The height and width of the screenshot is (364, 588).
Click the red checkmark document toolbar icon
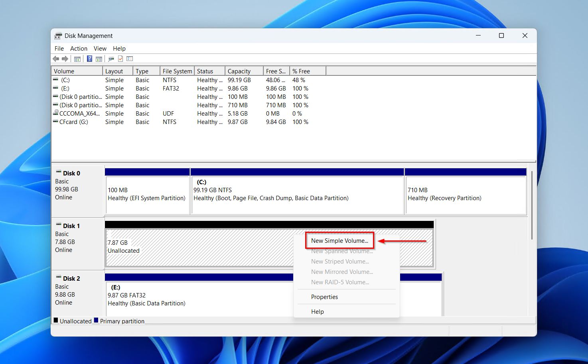[x=120, y=59]
